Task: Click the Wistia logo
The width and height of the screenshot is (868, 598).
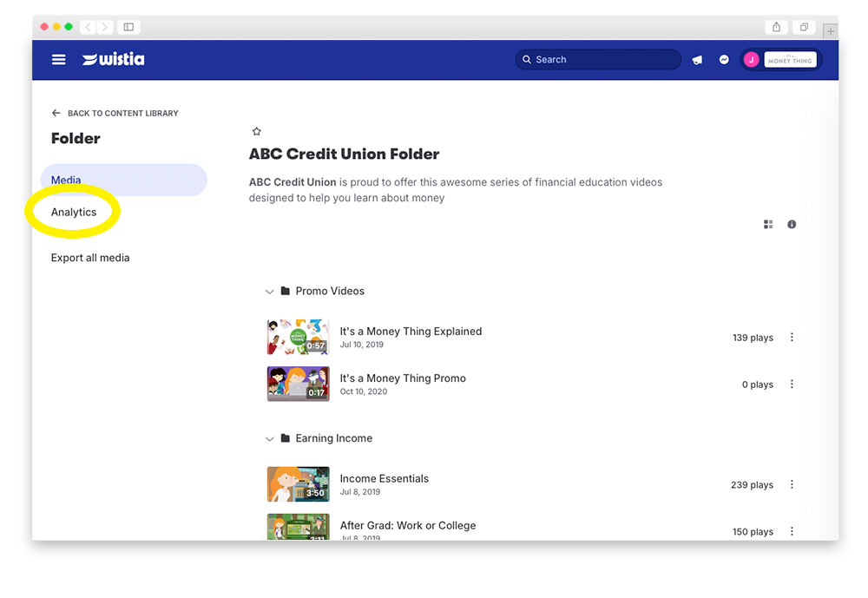Action: coord(114,59)
